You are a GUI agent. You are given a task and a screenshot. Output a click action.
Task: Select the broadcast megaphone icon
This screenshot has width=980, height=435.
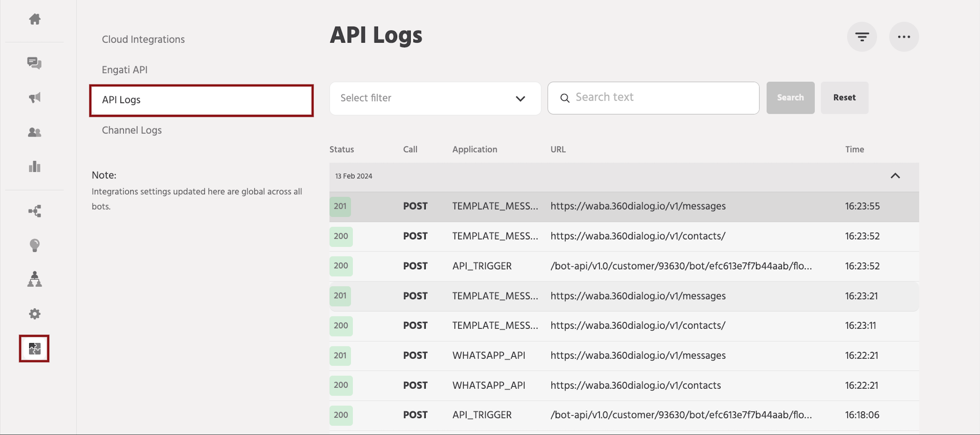(x=34, y=98)
